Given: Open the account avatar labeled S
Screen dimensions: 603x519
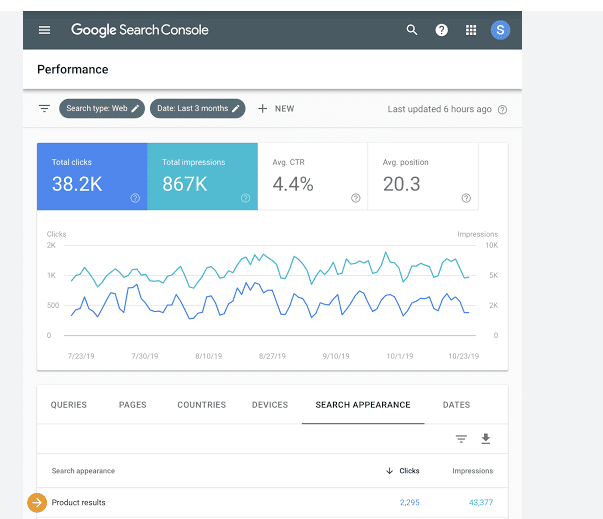Looking at the screenshot, I should (500, 30).
